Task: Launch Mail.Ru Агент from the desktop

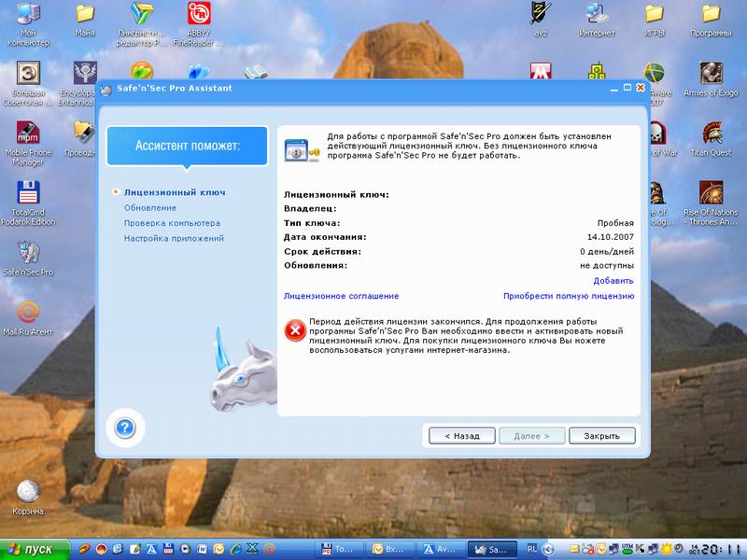Action: [x=29, y=317]
